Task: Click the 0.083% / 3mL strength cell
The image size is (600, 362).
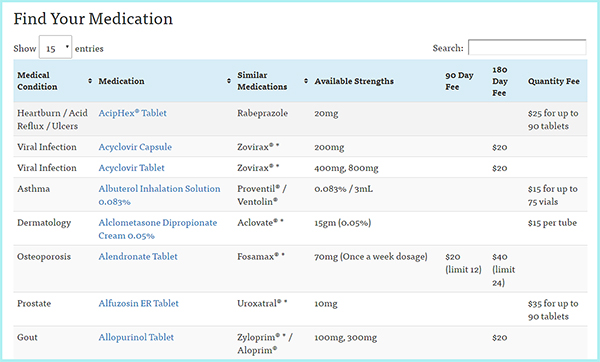Action: [344, 189]
